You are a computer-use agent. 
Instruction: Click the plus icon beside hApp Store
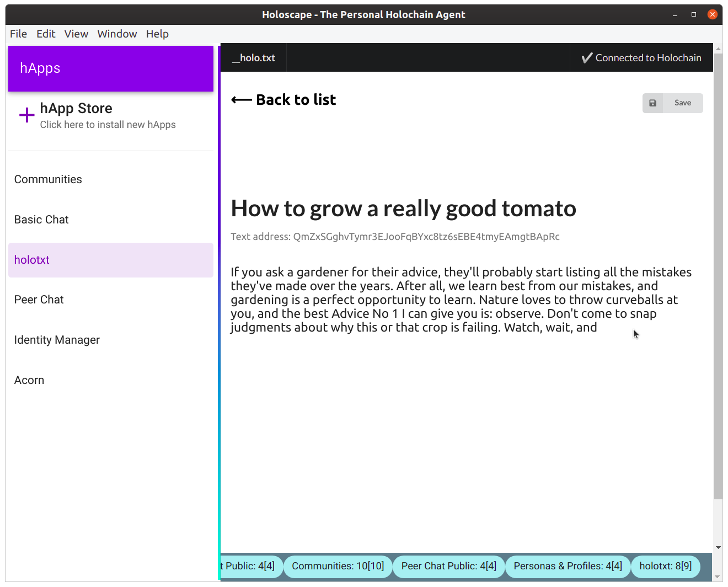click(x=27, y=115)
